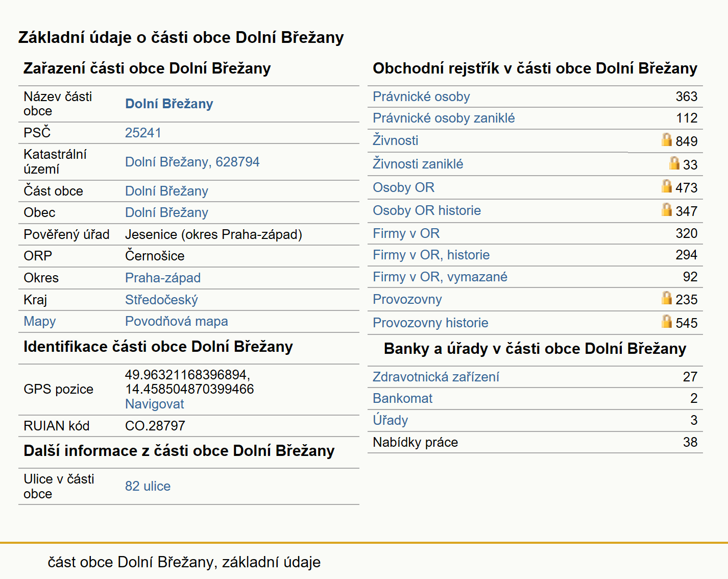Click the lock icon for Provozovny historie
Screen dimensions: 728x579
[666, 321]
